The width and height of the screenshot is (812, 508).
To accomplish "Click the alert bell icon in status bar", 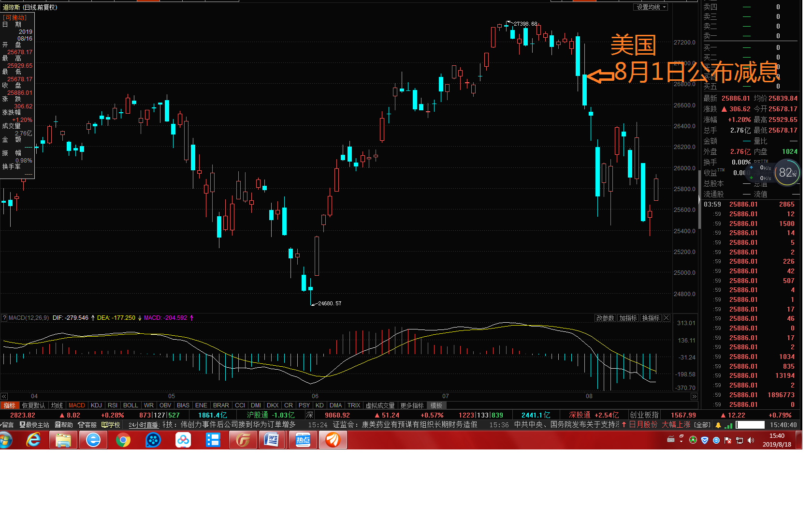I will (718, 425).
